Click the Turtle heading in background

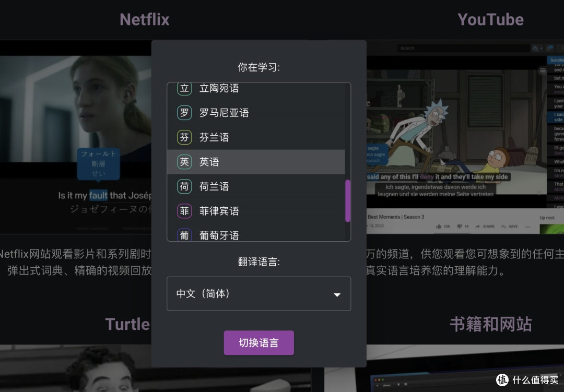[x=128, y=324]
